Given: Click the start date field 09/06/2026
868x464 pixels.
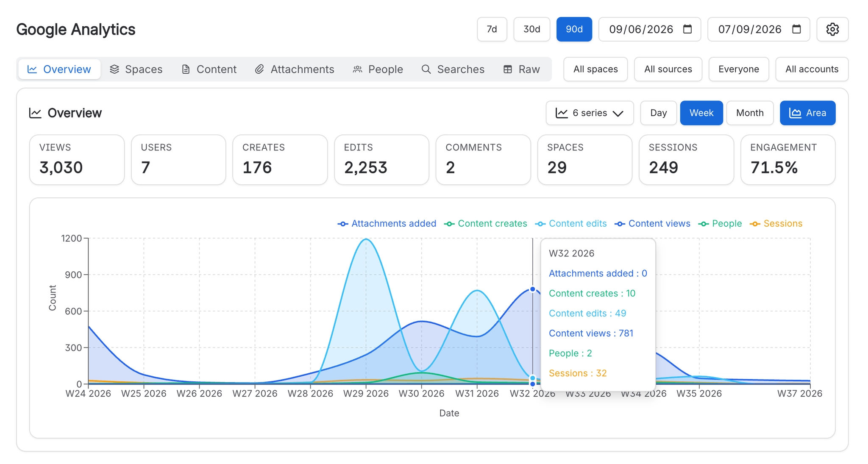Looking at the screenshot, I should [650, 29].
